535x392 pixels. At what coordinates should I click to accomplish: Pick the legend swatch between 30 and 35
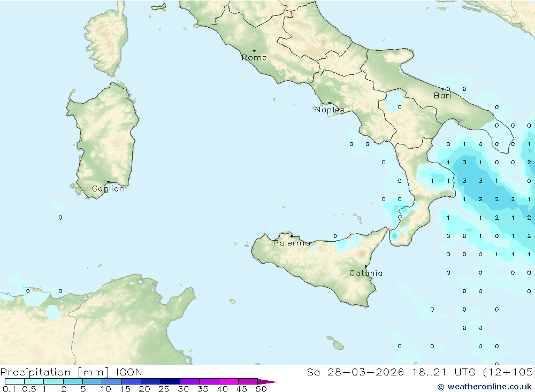pos(189,381)
